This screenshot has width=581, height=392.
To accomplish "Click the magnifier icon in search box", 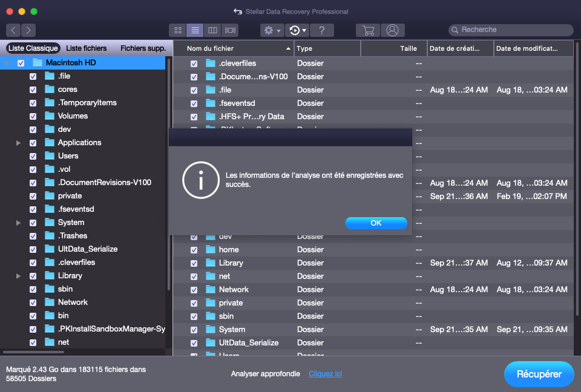I will (x=455, y=30).
